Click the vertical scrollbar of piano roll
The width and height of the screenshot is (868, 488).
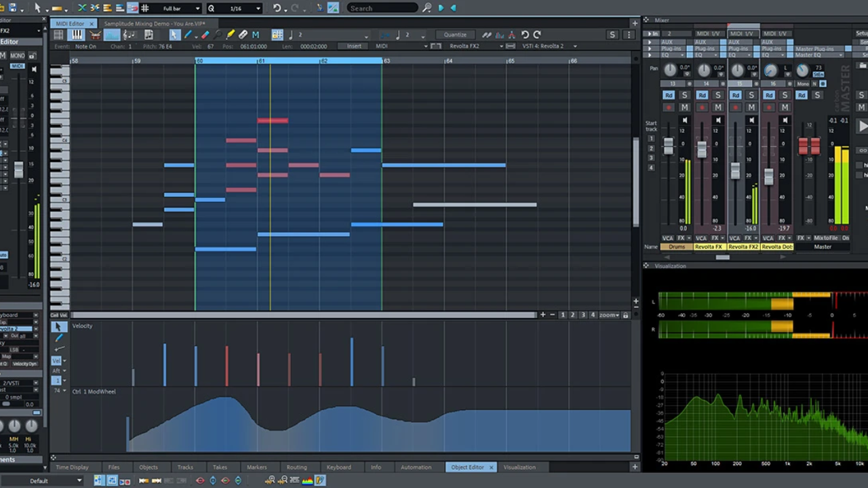[x=635, y=182]
